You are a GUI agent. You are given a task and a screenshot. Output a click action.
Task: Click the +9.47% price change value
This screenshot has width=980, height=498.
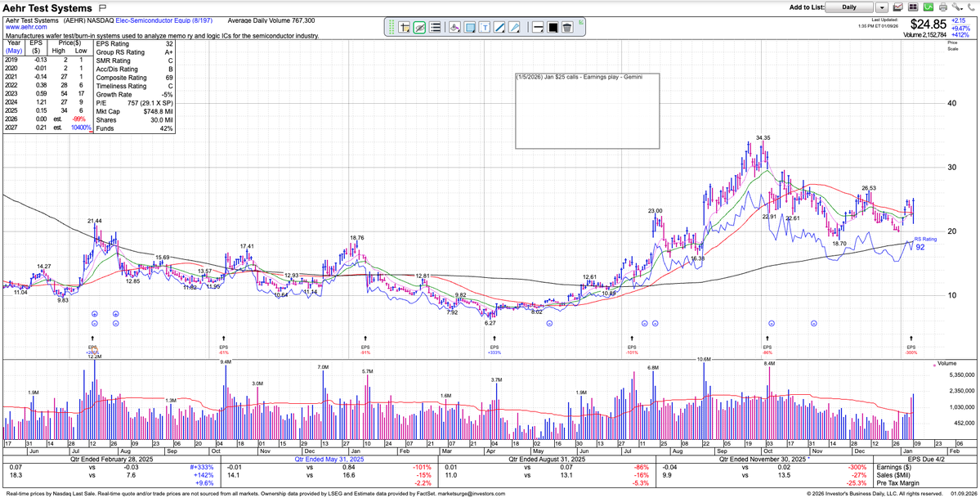[961, 28]
